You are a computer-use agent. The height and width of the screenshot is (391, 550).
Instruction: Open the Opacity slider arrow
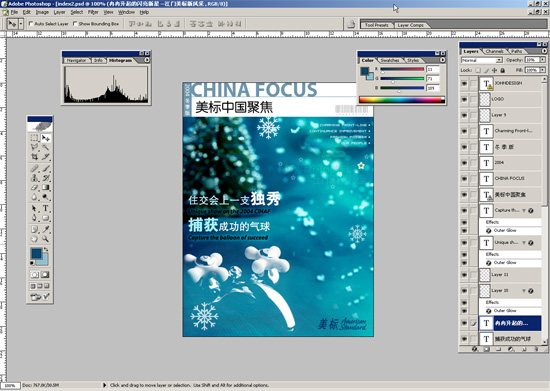pyautogui.click(x=543, y=60)
